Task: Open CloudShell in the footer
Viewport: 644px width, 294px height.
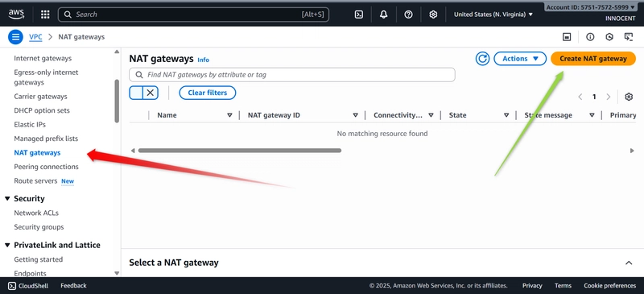Action: [28, 285]
